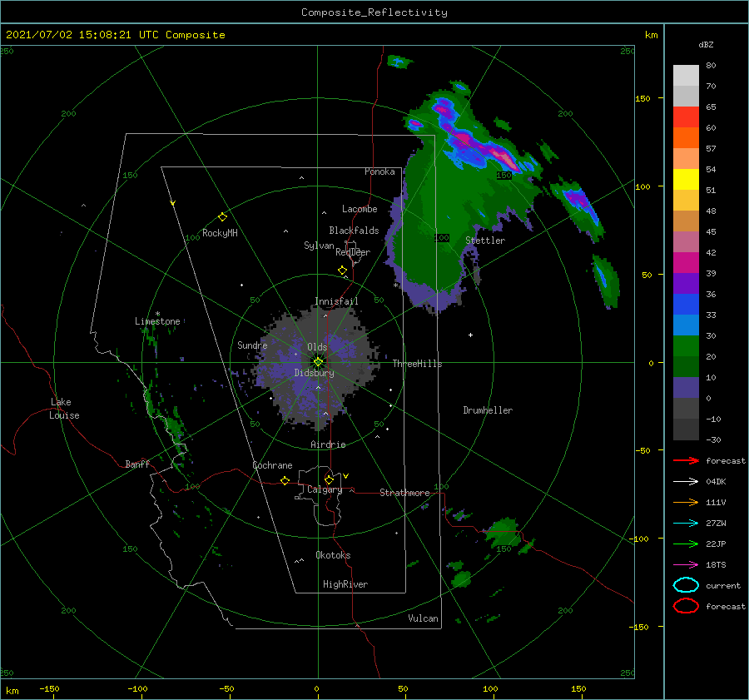Click the white 04DK arrow icon
This screenshot has height=700, width=749.
pos(686,481)
